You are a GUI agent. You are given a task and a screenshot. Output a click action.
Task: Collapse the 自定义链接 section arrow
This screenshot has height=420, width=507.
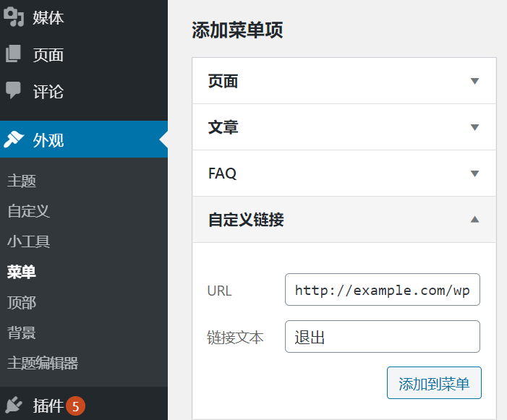474,219
